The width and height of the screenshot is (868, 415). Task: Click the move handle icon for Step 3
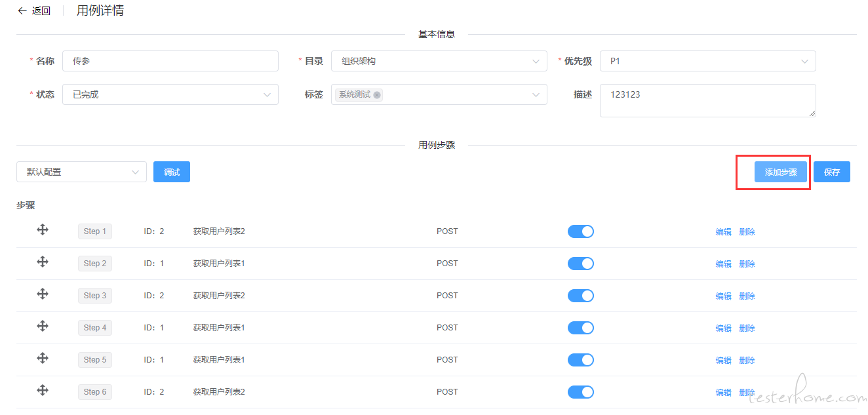(43, 294)
